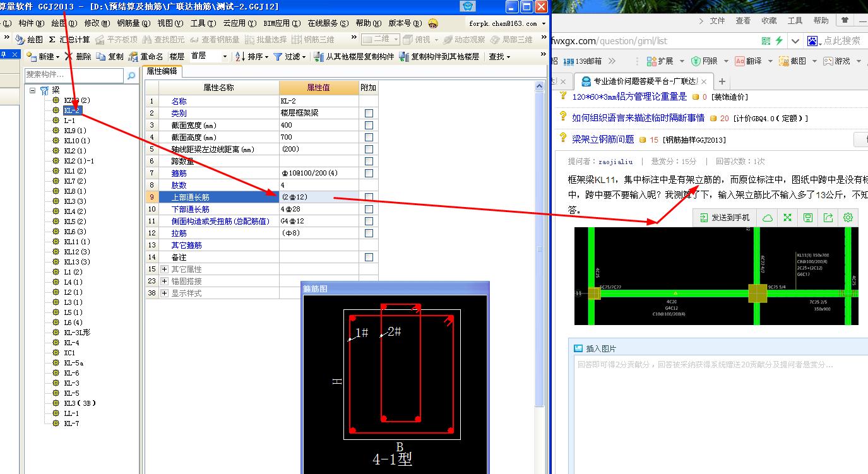Click 发送到手机 on image toolbar

[725, 218]
